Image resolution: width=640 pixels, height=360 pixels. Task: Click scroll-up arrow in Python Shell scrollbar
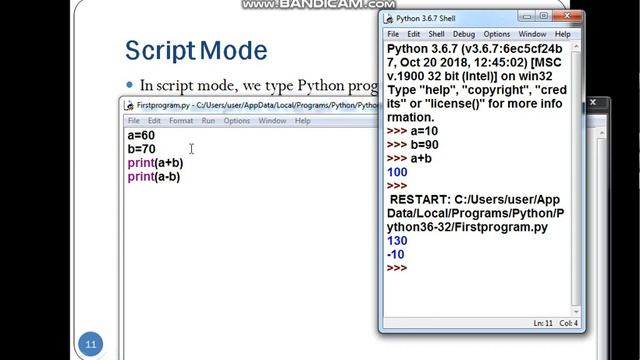[576, 47]
